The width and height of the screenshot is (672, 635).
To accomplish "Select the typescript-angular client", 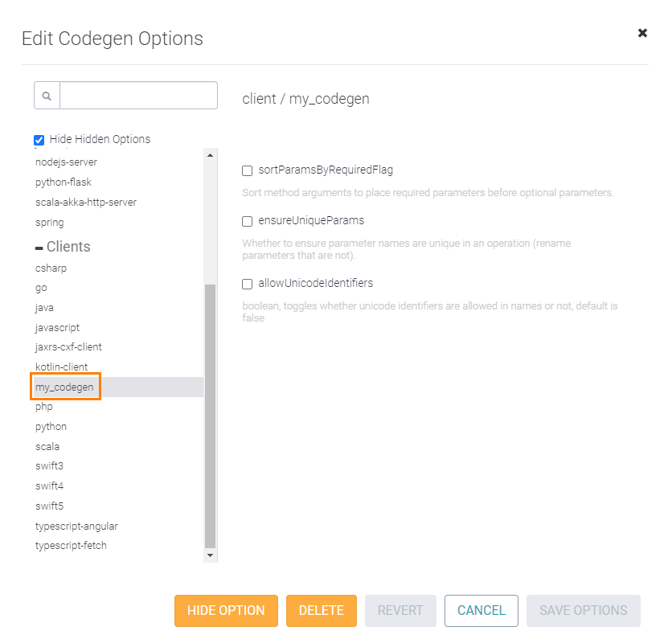I will (76, 526).
